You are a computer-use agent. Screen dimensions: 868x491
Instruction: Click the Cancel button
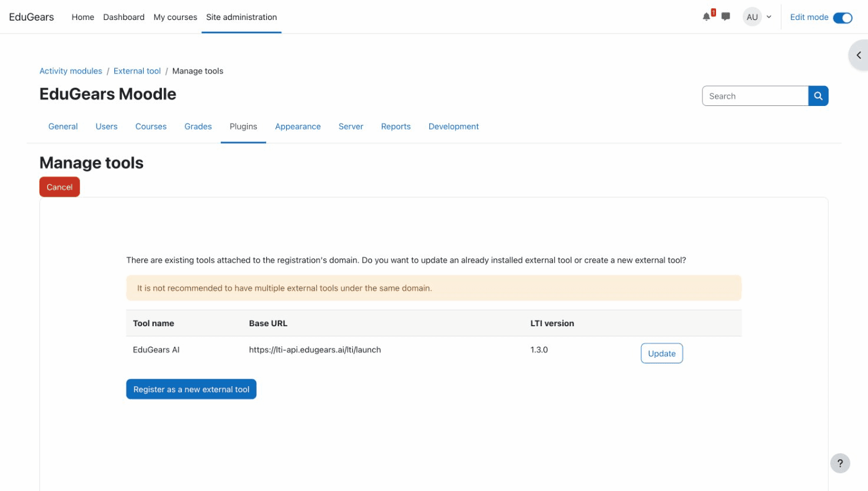click(59, 187)
